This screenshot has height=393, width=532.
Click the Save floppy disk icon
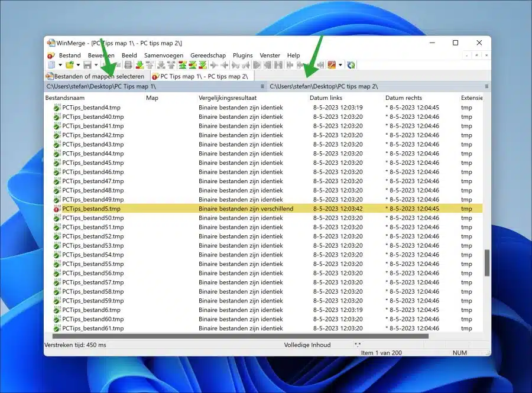pos(87,65)
